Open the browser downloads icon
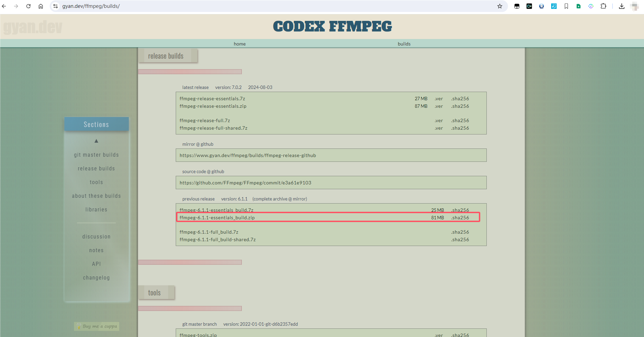The width and height of the screenshot is (644, 337). click(x=621, y=6)
